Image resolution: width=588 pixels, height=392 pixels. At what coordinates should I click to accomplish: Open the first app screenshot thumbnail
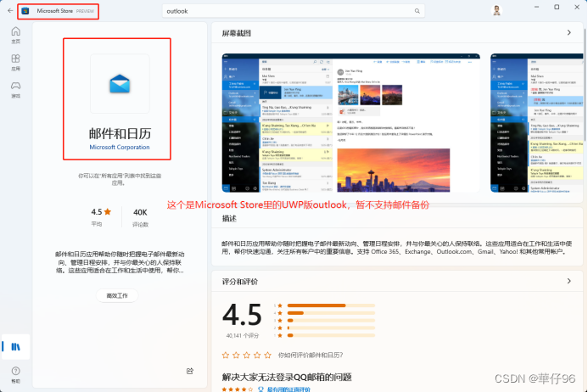click(350, 123)
